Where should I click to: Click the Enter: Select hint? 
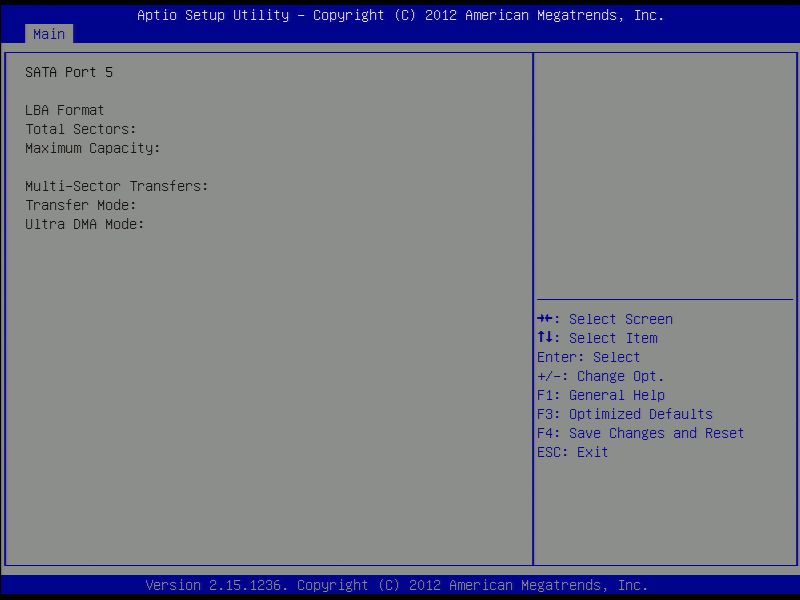588,357
